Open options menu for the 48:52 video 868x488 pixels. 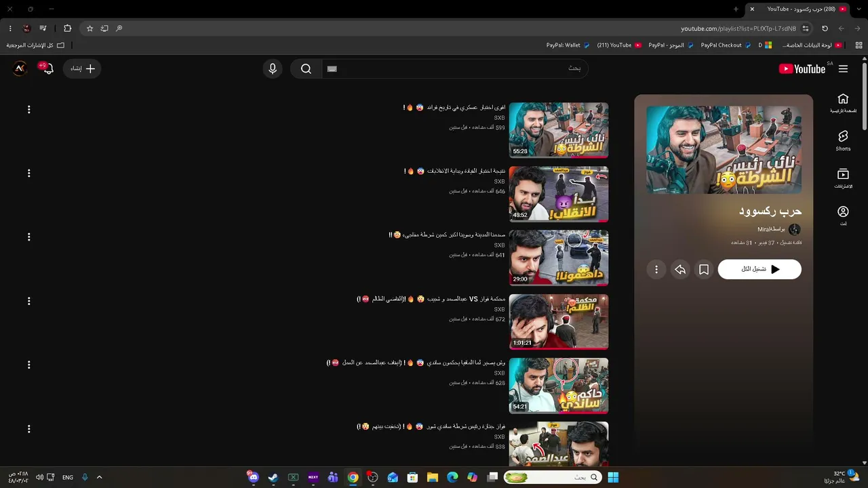(28, 173)
